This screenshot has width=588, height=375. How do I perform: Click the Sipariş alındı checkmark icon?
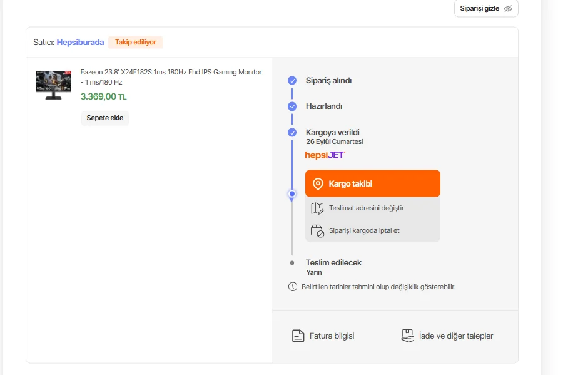click(292, 80)
